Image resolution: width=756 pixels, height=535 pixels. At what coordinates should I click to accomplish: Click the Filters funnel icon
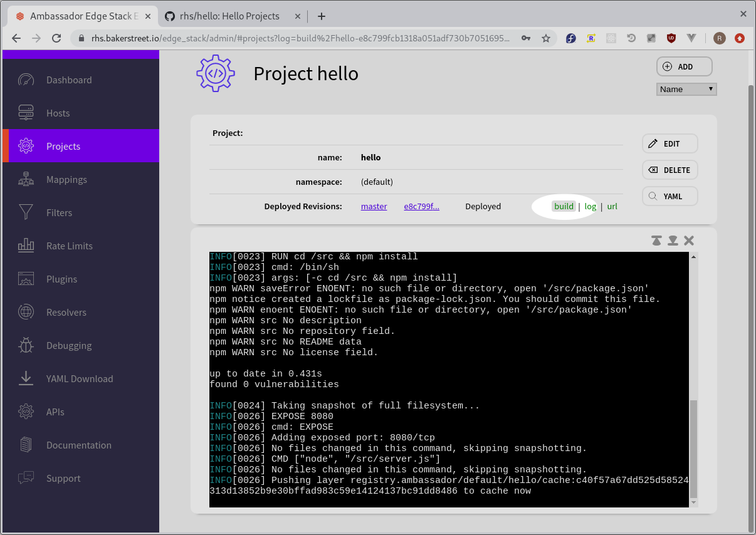point(26,212)
